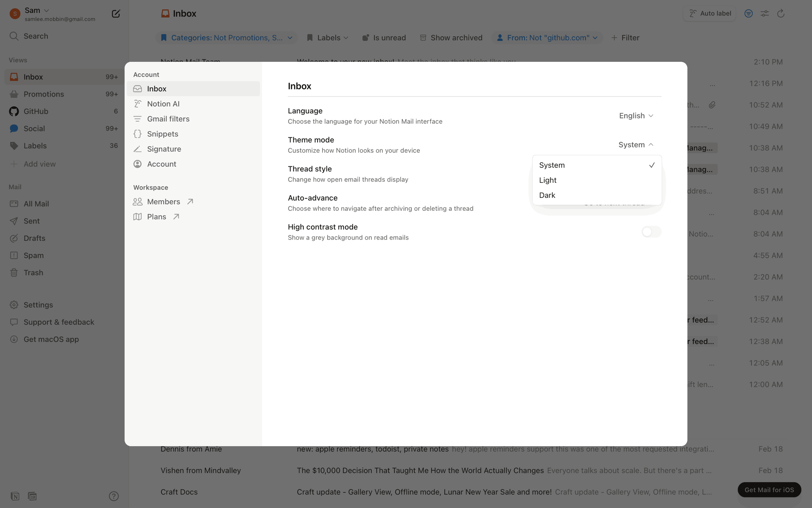This screenshot has width=812, height=508.
Task: Open the Inbox settings tab
Action: [194, 89]
